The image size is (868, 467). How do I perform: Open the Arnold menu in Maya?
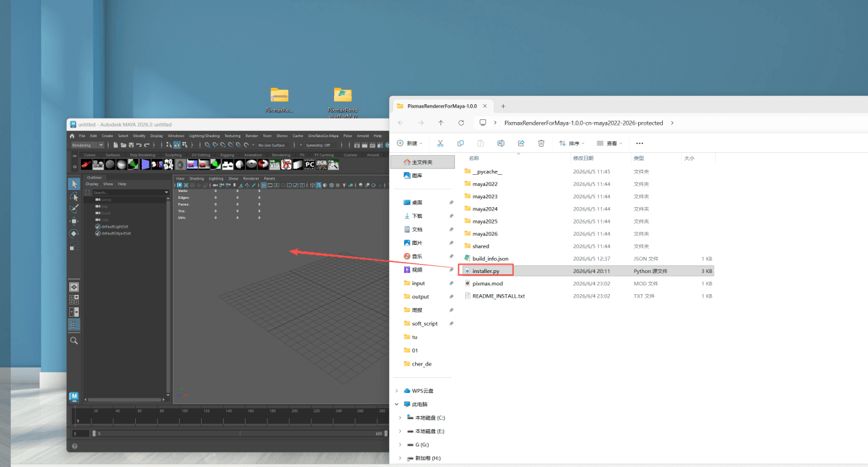pyautogui.click(x=363, y=136)
